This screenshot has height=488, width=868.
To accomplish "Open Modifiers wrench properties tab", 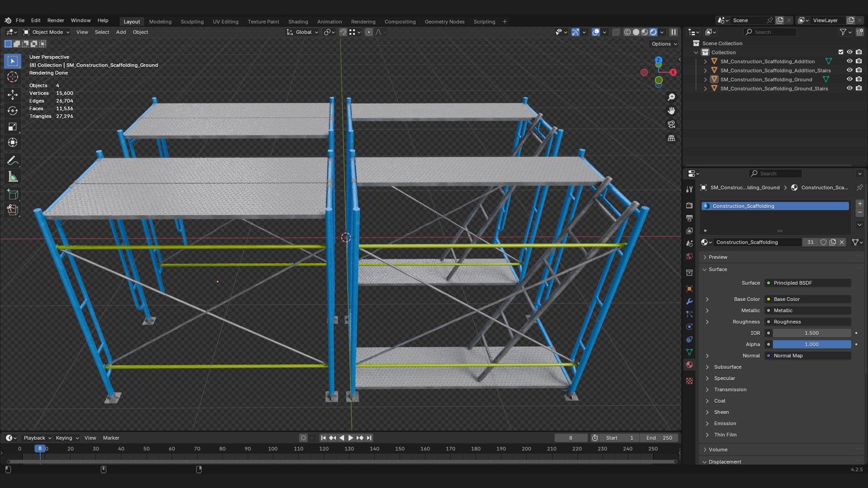I will pos(689,301).
